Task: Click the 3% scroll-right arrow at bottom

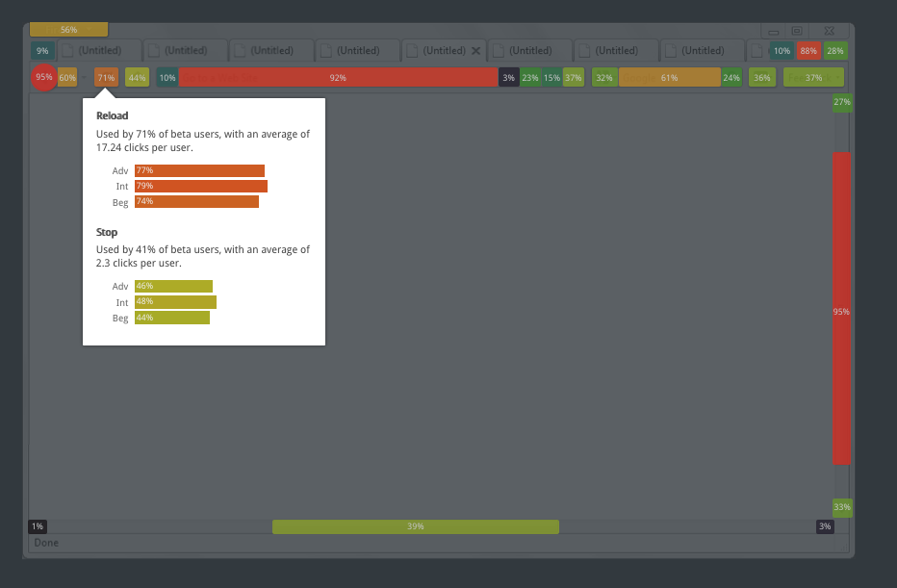Action: (x=825, y=526)
